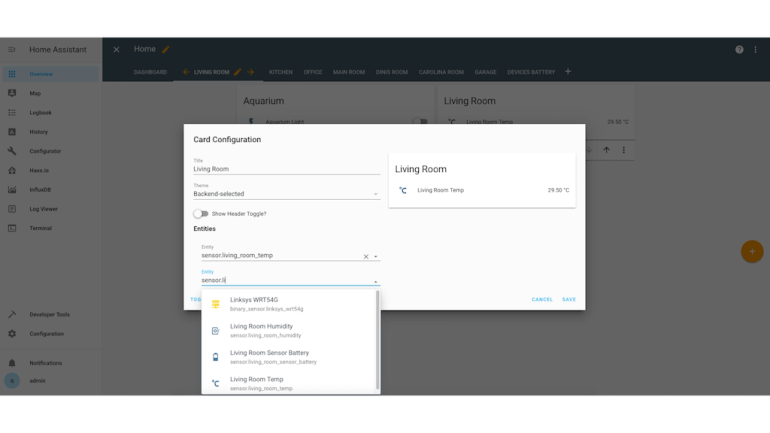The width and height of the screenshot is (770, 433).
Task: Expand the first entity dropdown arrow
Action: (376, 257)
